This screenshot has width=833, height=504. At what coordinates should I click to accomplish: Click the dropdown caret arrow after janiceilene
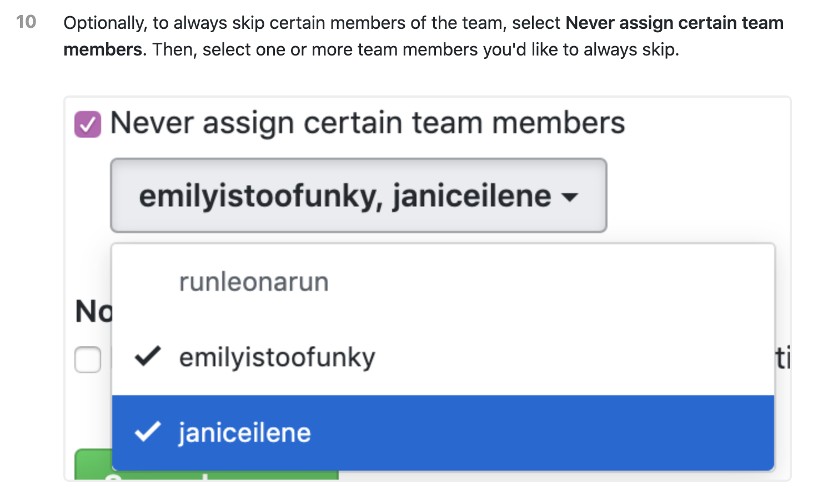[571, 196]
